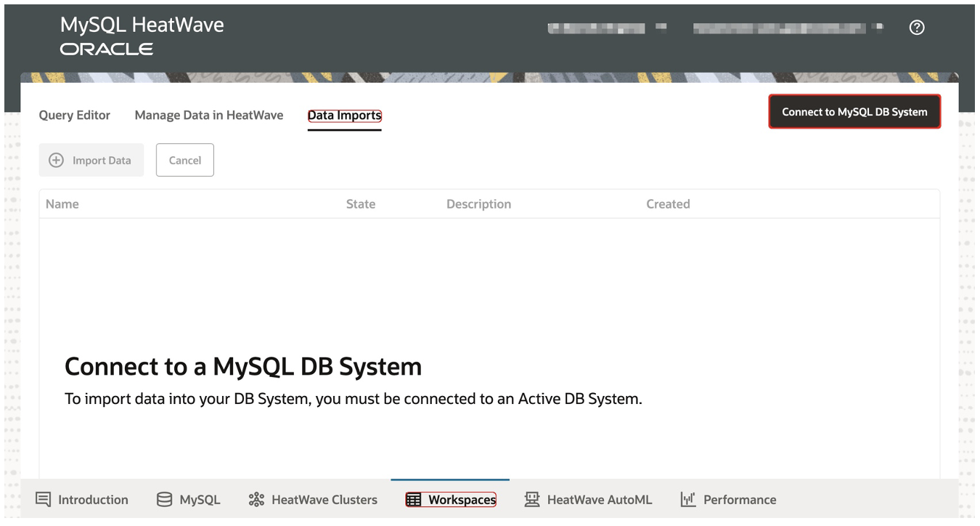This screenshot has height=526, width=980.
Task: Open the Introduction panel icon
Action: point(43,499)
